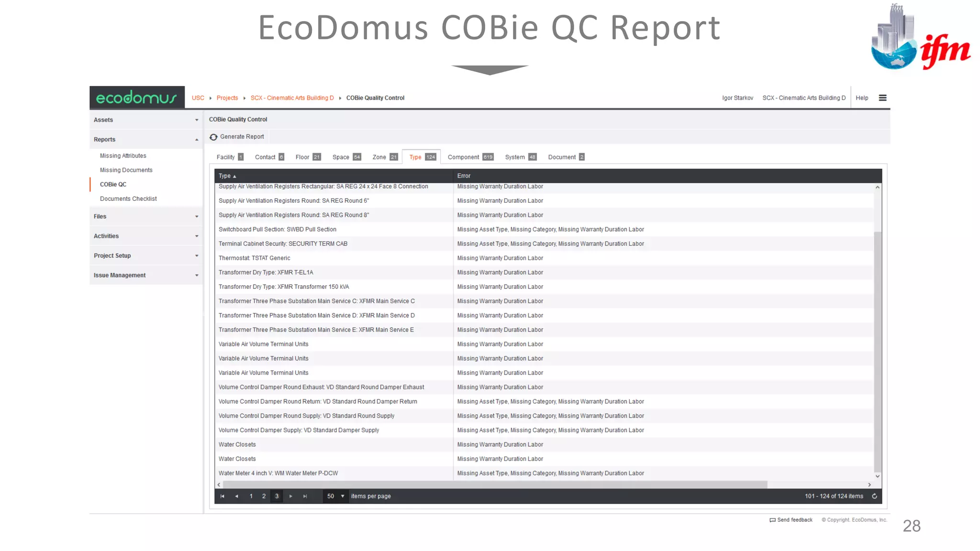Go to next page arrow
The height and width of the screenshot is (551, 980).
[x=291, y=496]
